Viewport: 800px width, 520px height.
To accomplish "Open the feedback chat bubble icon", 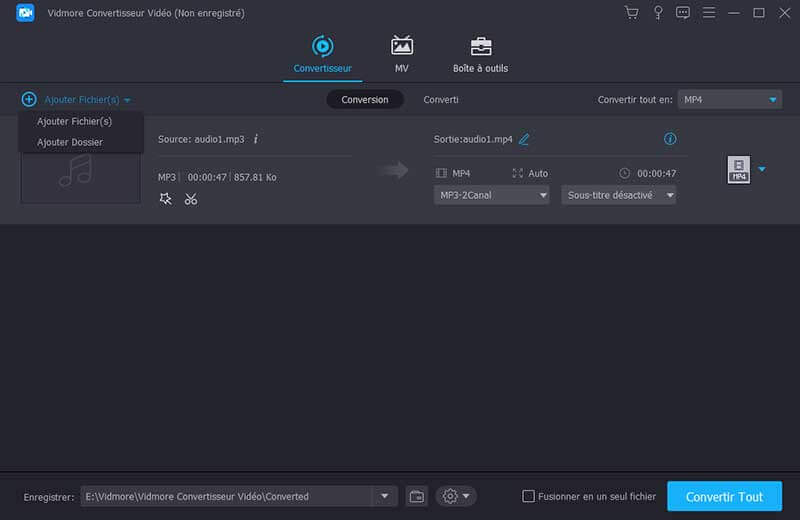I will point(683,13).
